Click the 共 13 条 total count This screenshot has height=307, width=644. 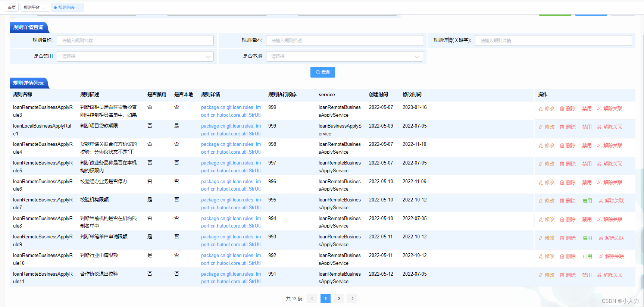pyautogui.click(x=294, y=299)
